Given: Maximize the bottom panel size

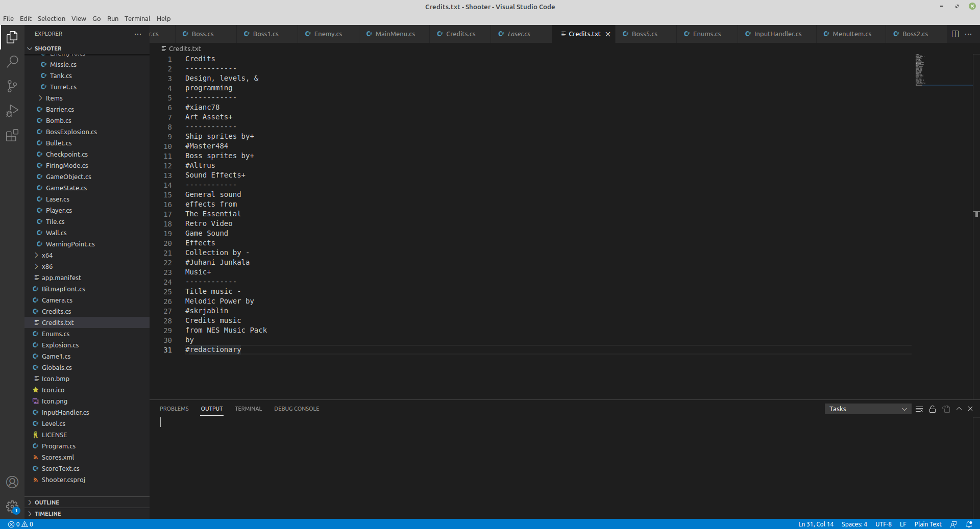Looking at the screenshot, I should tap(959, 409).
